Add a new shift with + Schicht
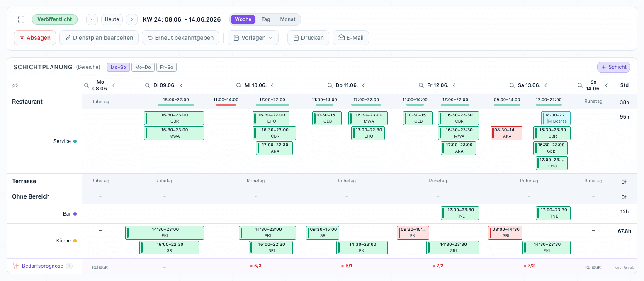Image resolution: width=644 pixels, height=281 pixels. coord(614,67)
